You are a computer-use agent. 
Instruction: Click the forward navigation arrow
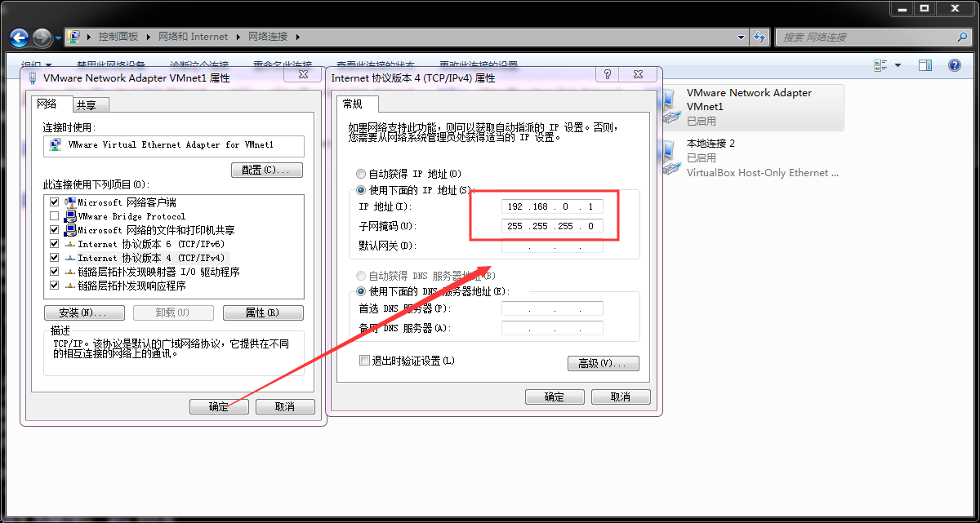42,38
